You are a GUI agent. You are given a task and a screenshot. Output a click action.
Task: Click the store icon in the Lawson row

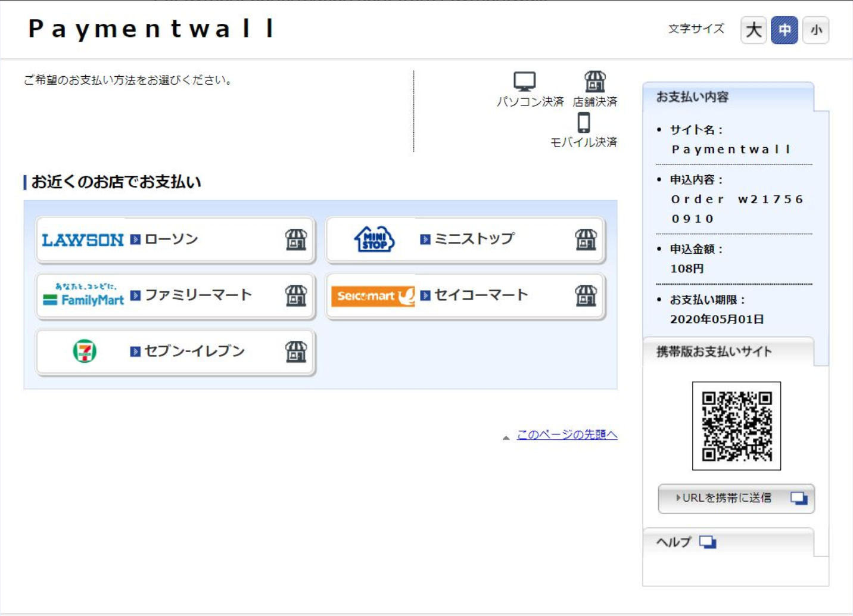coord(296,239)
